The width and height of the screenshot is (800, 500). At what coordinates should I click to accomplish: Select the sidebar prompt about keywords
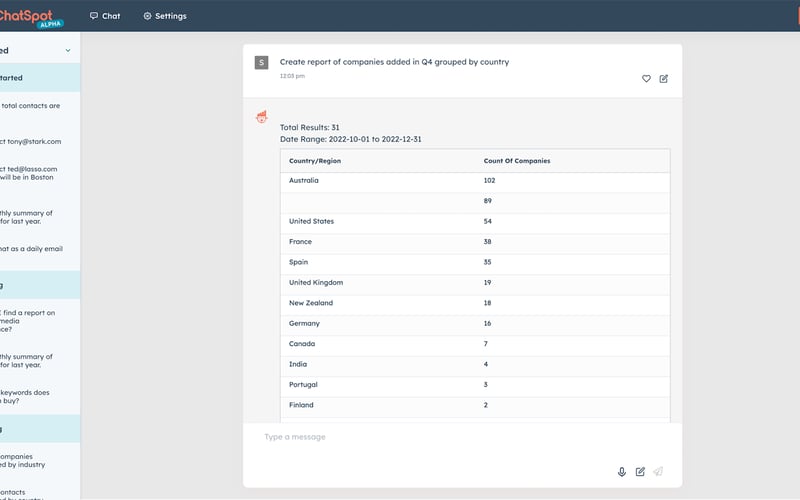[24, 397]
